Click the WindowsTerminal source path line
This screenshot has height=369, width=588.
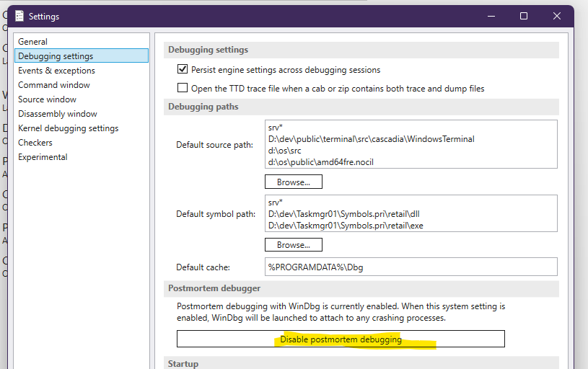click(372, 139)
